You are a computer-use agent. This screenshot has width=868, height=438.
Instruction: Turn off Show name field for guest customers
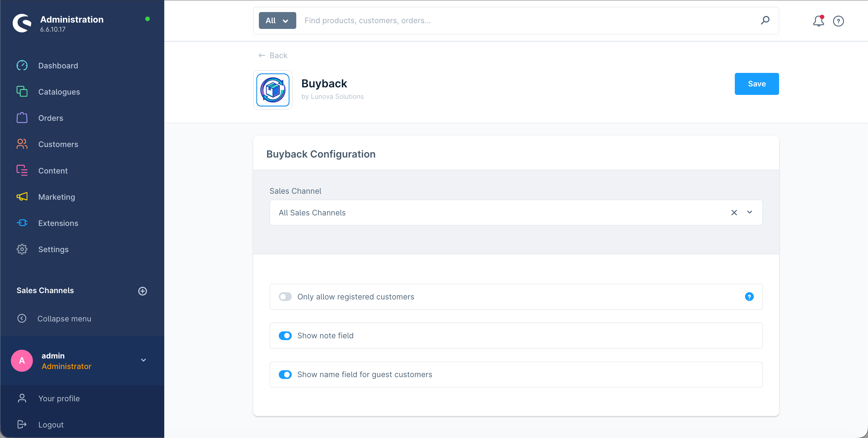(x=285, y=374)
